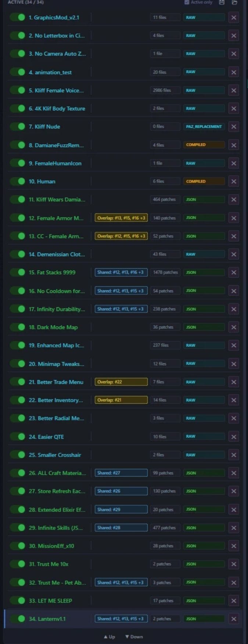Remove Trust Me 10x with X icon
The width and height of the screenshot is (248, 644).
(x=234, y=564)
